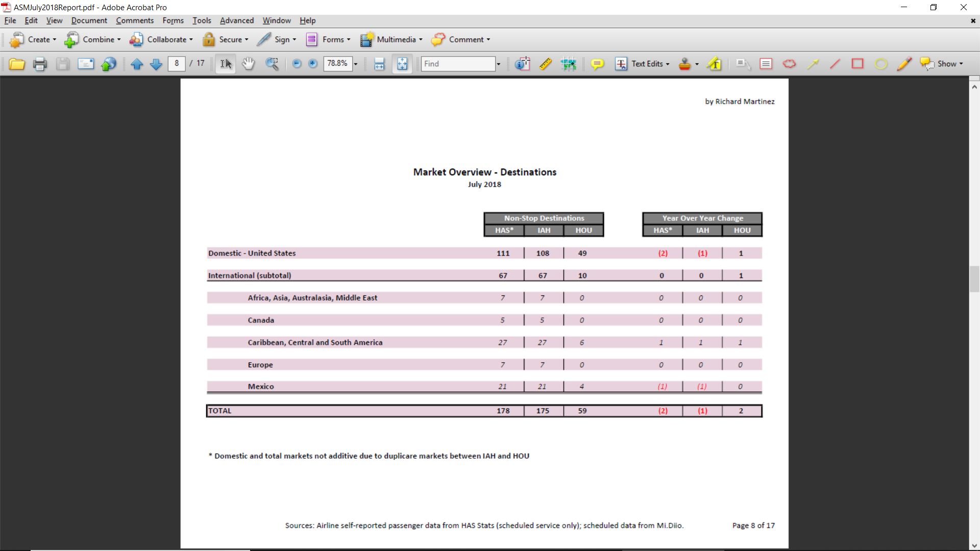Image resolution: width=980 pixels, height=551 pixels.
Task: Click the scroll up arrow on scrollbar
Action: pyautogui.click(x=974, y=87)
